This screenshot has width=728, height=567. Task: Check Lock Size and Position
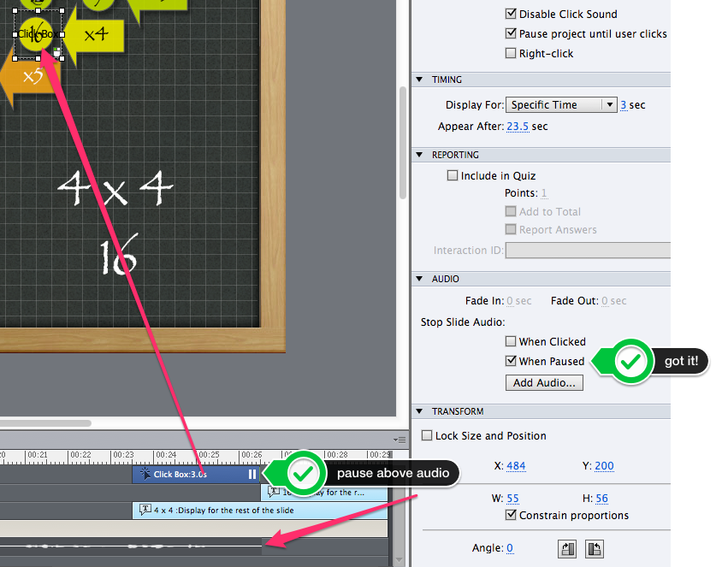427,435
